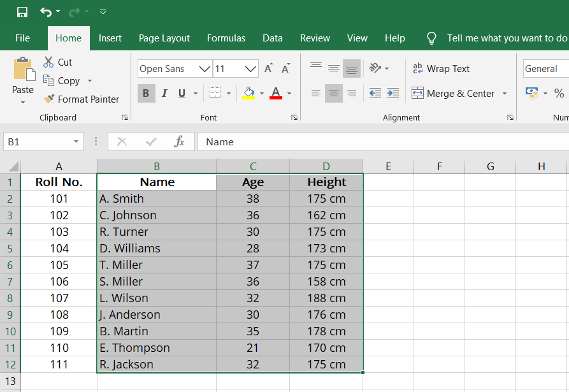Open the fill color palette arrow
This screenshot has height=392, width=569.
(x=262, y=93)
